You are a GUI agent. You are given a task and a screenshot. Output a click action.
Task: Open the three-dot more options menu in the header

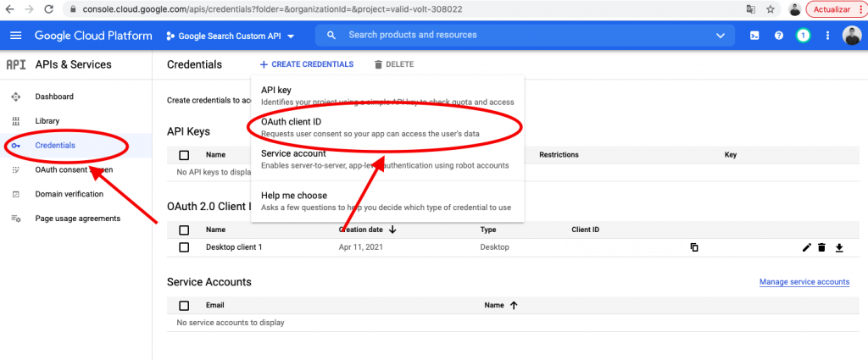coord(827,36)
